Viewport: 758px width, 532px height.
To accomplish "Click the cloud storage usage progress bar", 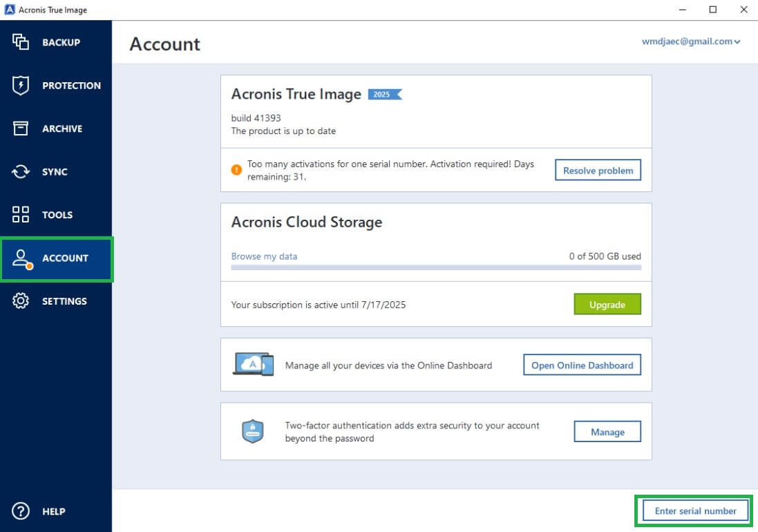I will tap(436, 268).
